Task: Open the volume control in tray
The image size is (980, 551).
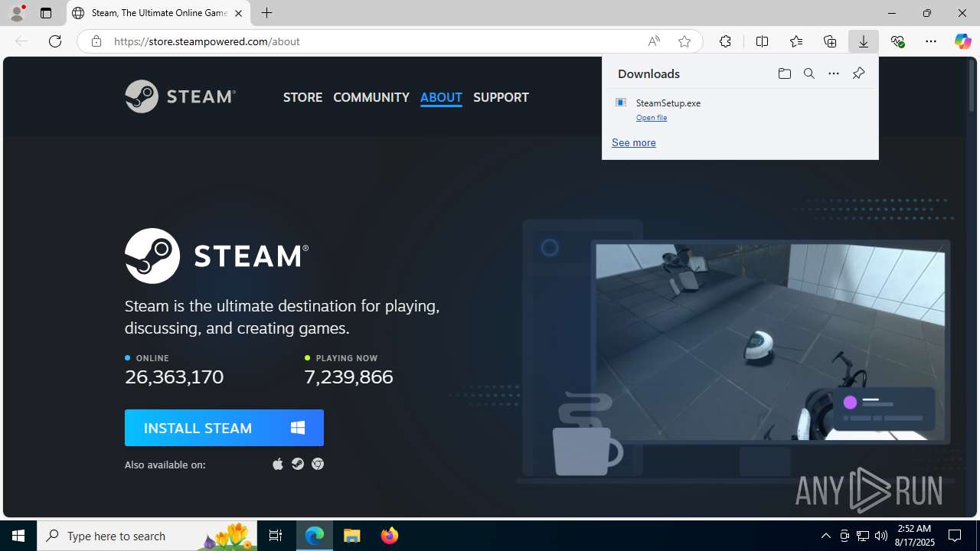Action: point(881,536)
